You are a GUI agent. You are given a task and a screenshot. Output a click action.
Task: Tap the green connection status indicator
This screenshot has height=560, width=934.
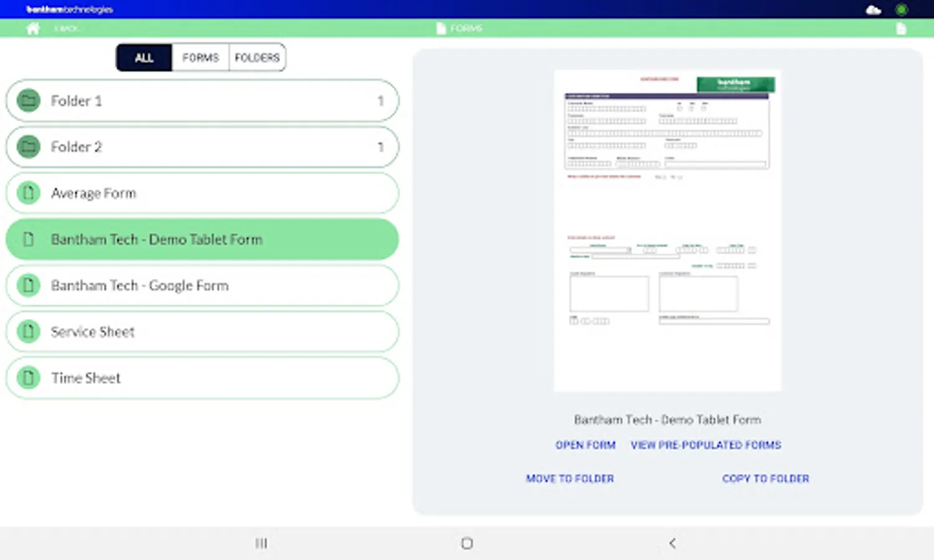click(901, 9)
